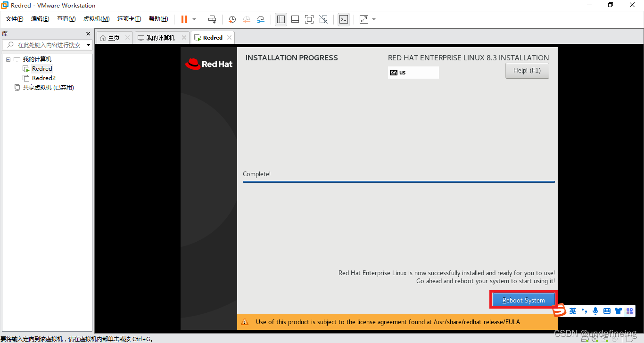Close the Redred tab
The height and width of the screenshot is (343, 644).
pyautogui.click(x=229, y=38)
